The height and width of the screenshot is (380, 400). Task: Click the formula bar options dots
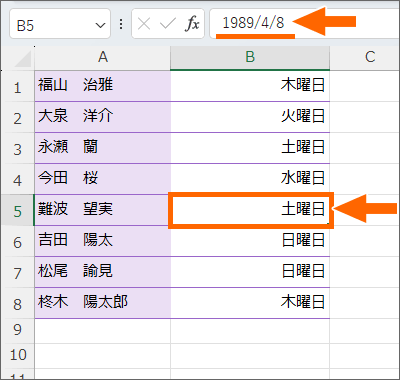pos(121,24)
